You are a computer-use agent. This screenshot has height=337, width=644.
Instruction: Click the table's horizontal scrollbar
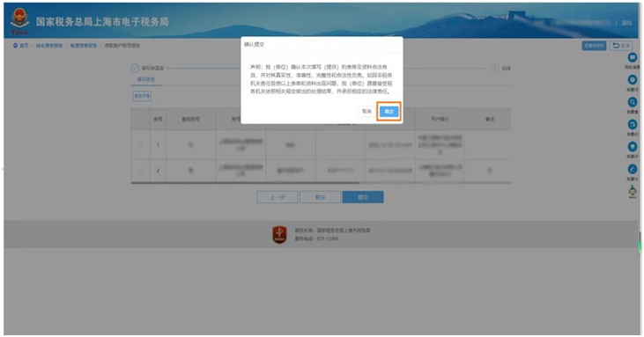pyautogui.click(x=245, y=183)
